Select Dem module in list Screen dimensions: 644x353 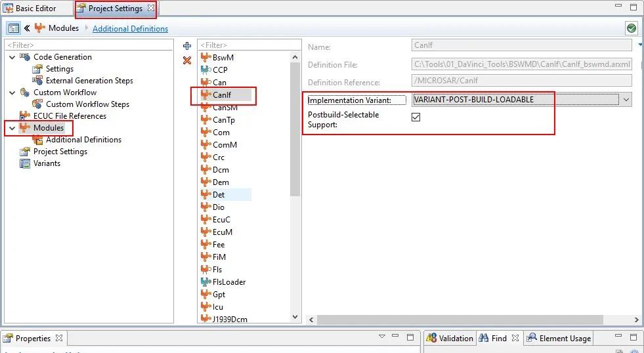click(221, 182)
